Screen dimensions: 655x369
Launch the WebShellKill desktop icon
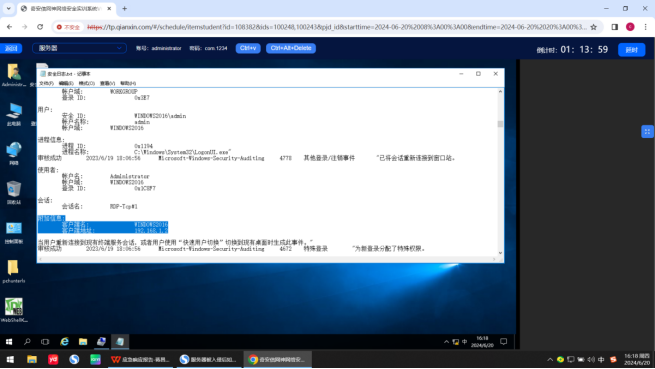(x=14, y=310)
